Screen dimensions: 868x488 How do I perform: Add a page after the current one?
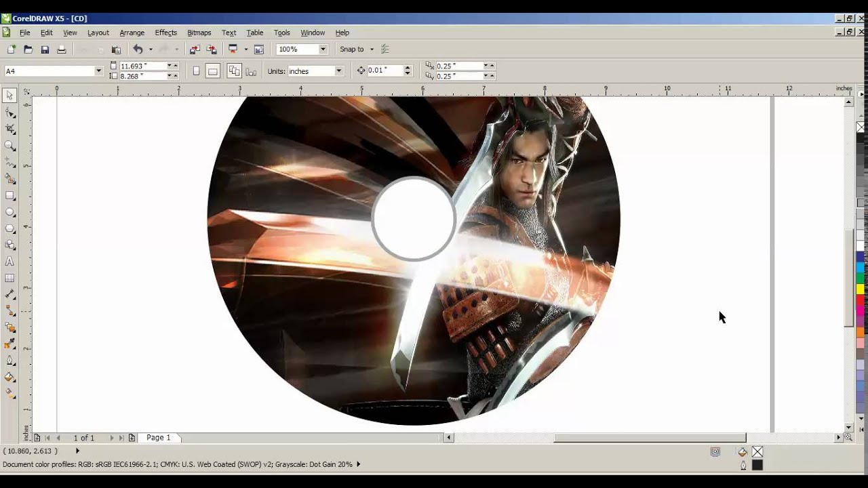132,438
